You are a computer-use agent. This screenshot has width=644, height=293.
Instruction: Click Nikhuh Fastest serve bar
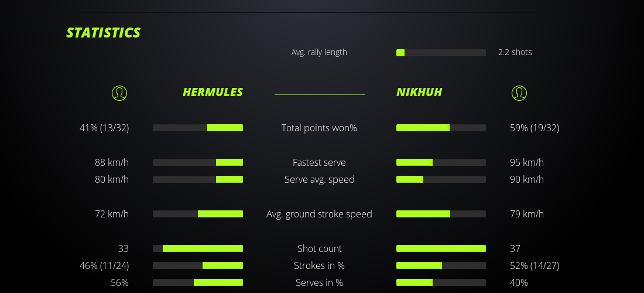pyautogui.click(x=441, y=162)
